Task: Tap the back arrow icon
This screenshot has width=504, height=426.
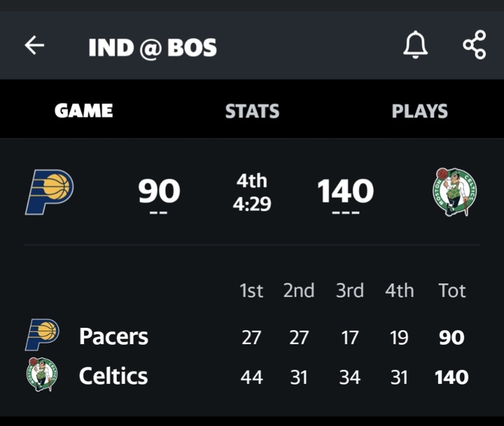Action: click(34, 46)
